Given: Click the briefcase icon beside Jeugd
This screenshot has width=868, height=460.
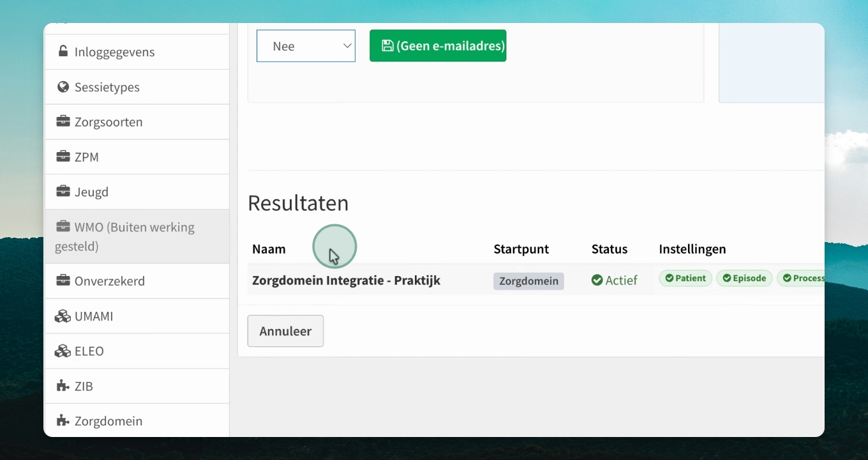Looking at the screenshot, I should 63,191.
